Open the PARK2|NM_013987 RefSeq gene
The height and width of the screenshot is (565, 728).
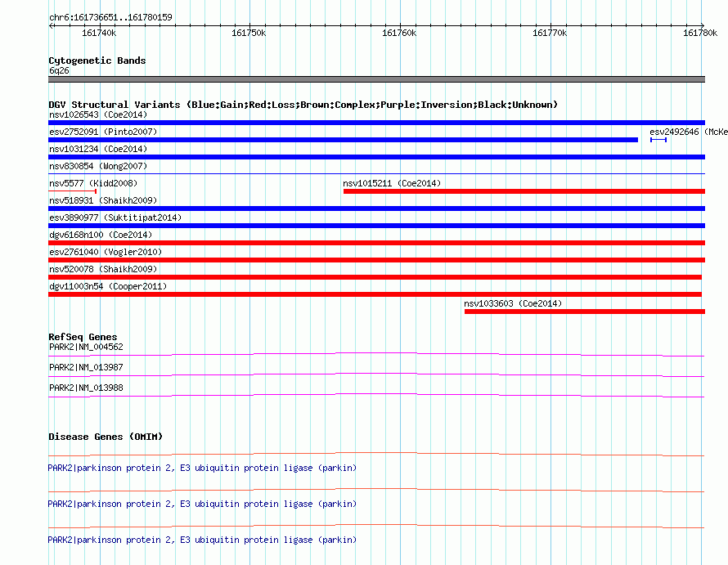point(86,368)
